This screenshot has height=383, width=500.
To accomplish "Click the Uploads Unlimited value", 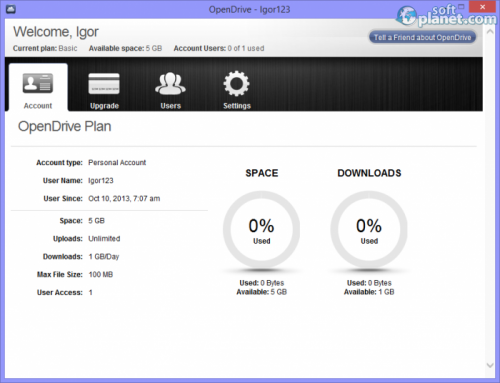I will pos(104,239).
